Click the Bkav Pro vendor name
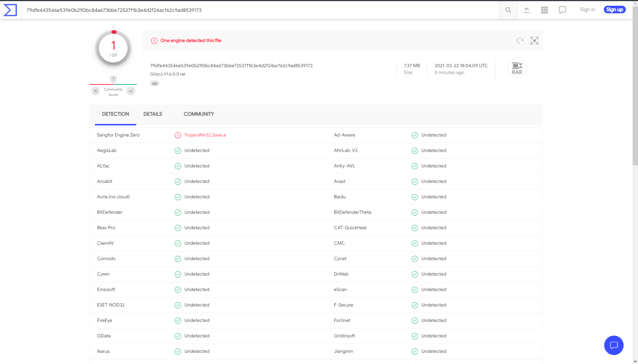This screenshot has width=638, height=364. pyautogui.click(x=106, y=228)
